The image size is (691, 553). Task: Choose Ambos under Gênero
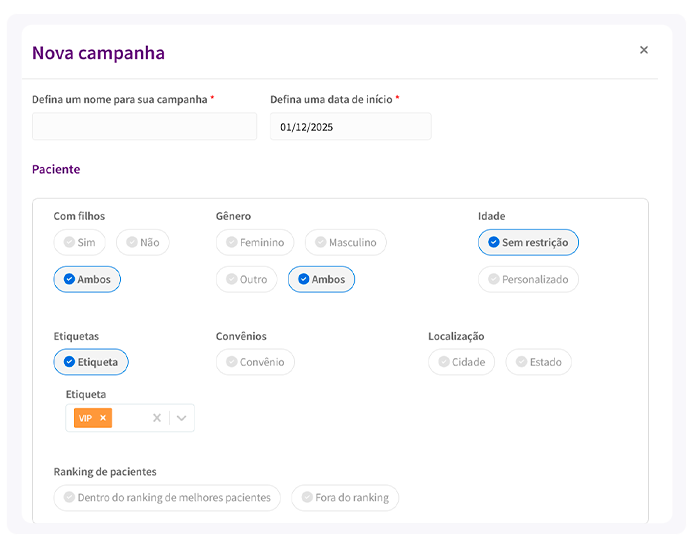pyautogui.click(x=321, y=279)
